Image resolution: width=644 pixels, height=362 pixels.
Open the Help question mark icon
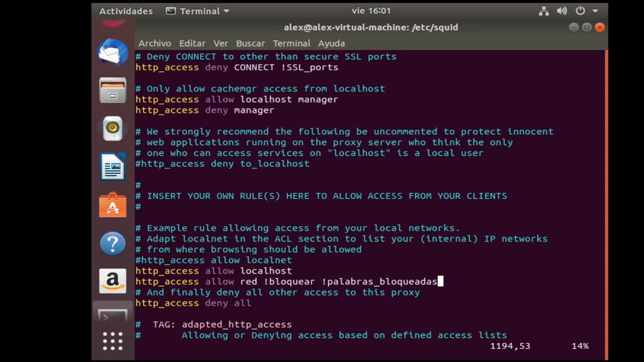coord(113,243)
